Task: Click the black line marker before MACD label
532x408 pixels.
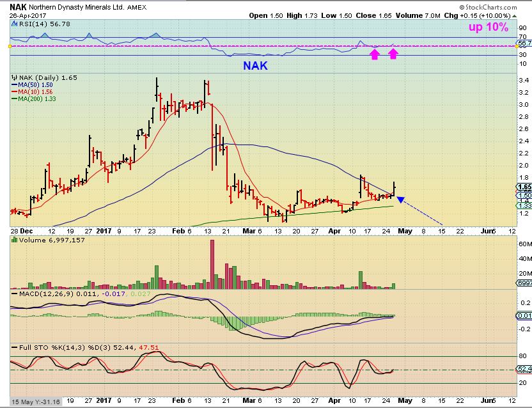Action: click(x=15, y=294)
